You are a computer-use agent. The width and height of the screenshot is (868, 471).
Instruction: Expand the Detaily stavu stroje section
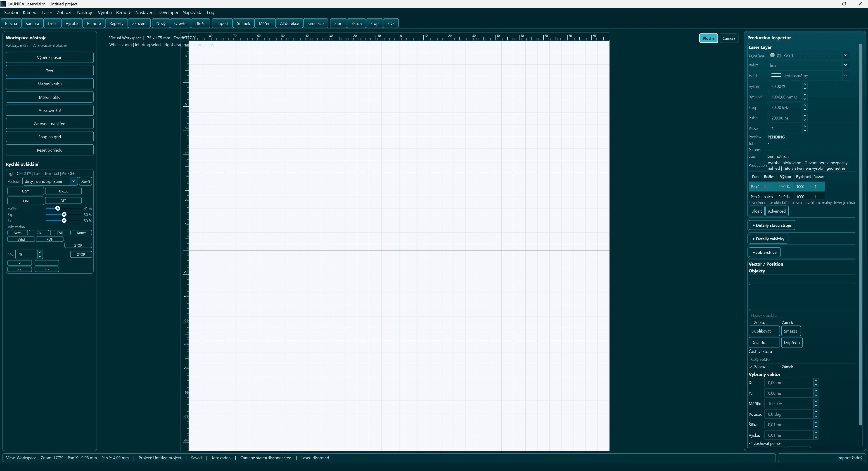click(772, 225)
